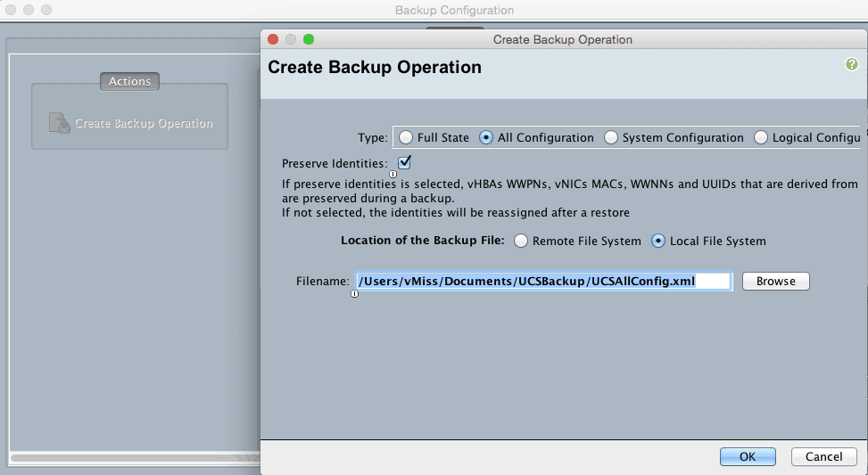868x475 pixels.
Task: Click the Backup Configuration window title
Action: (x=454, y=10)
